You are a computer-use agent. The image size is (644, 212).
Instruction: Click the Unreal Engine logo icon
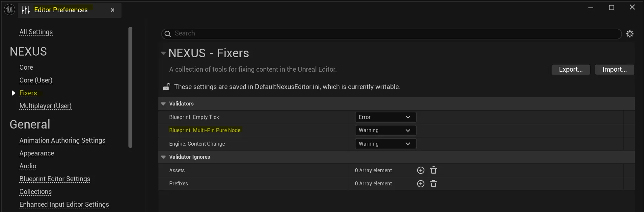pos(9,10)
